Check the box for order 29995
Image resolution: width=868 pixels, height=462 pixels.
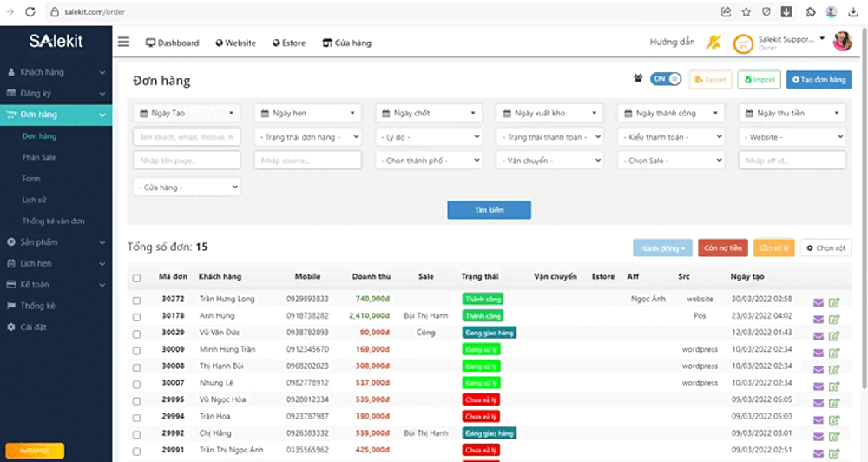[137, 401]
